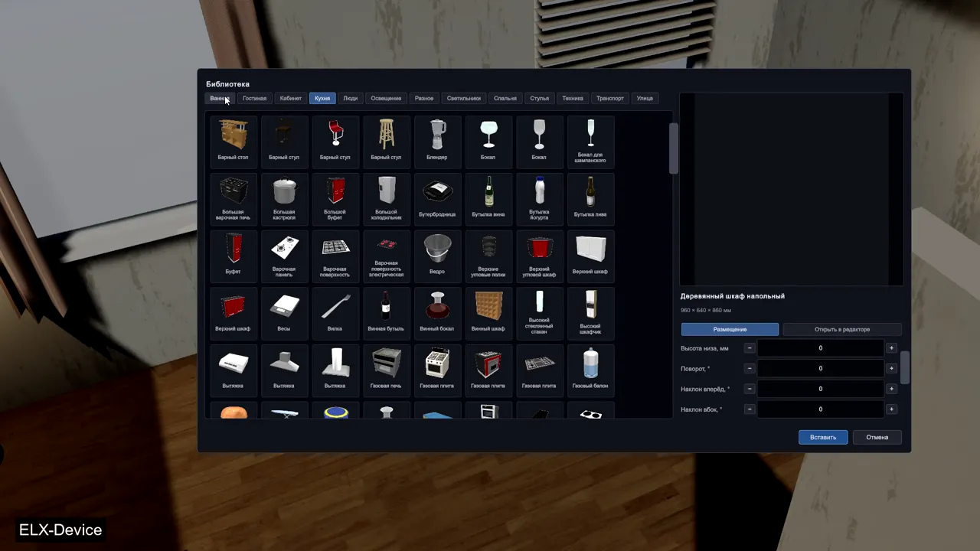Screen dimensions: 980x551
Task: Focus the Наклон вбок value field
Action: tap(821, 409)
